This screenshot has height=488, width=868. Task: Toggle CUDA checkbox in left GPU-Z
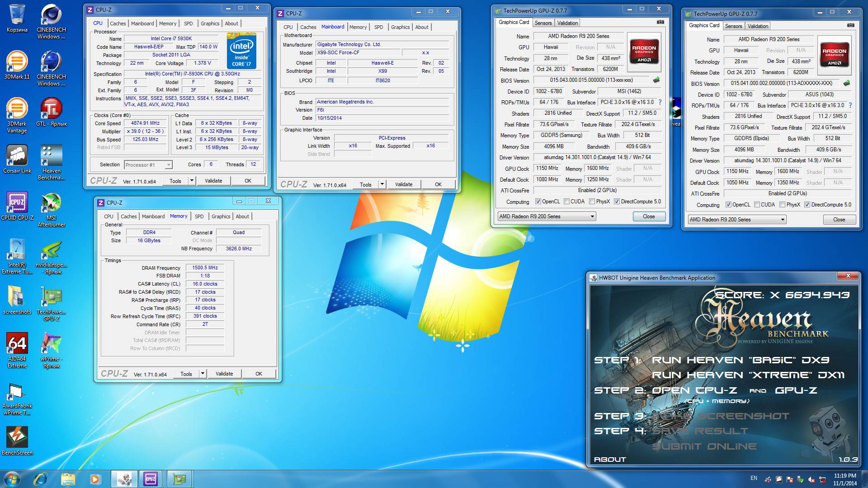coord(566,202)
